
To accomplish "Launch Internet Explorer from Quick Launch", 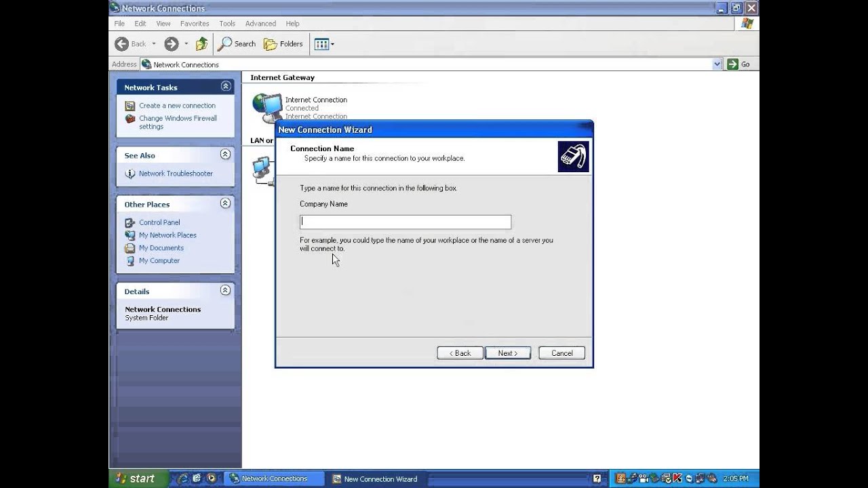I will [182, 479].
